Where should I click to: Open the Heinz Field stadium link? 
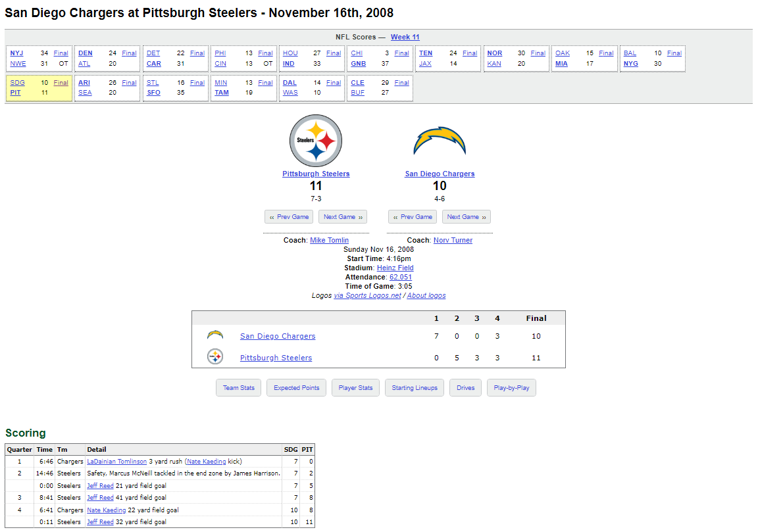[395, 268]
